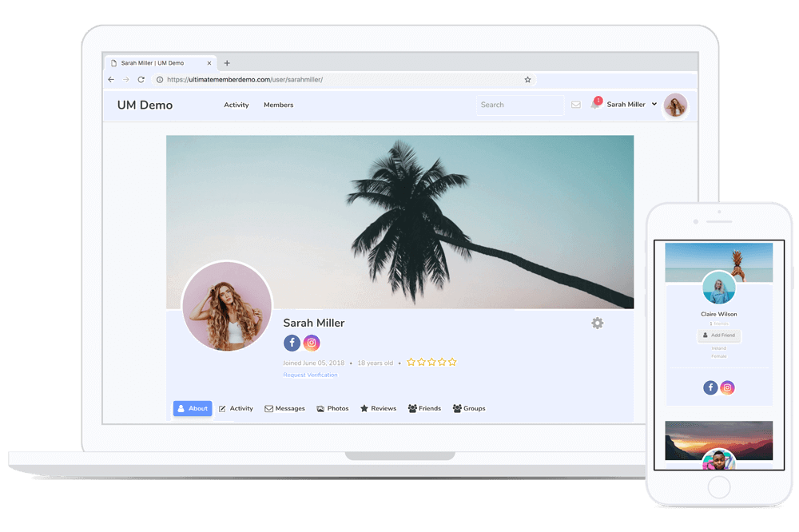
Task: Tap Add Friend on Claire Wilson's card
Action: point(719,335)
